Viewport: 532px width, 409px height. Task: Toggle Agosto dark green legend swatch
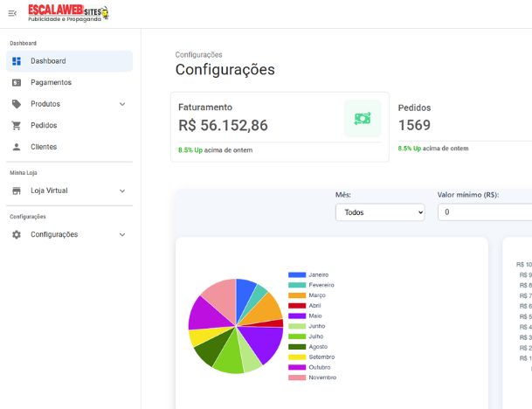coord(297,347)
